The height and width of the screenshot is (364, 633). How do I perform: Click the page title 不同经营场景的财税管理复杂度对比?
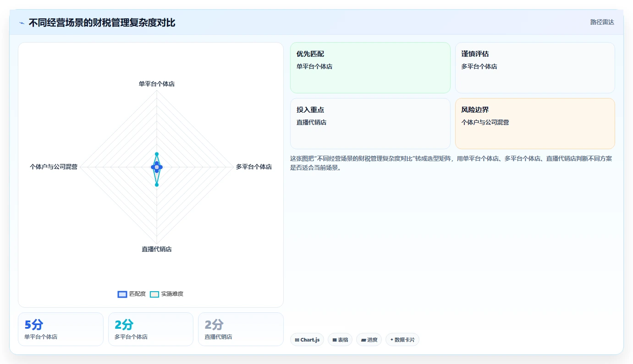click(102, 22)
